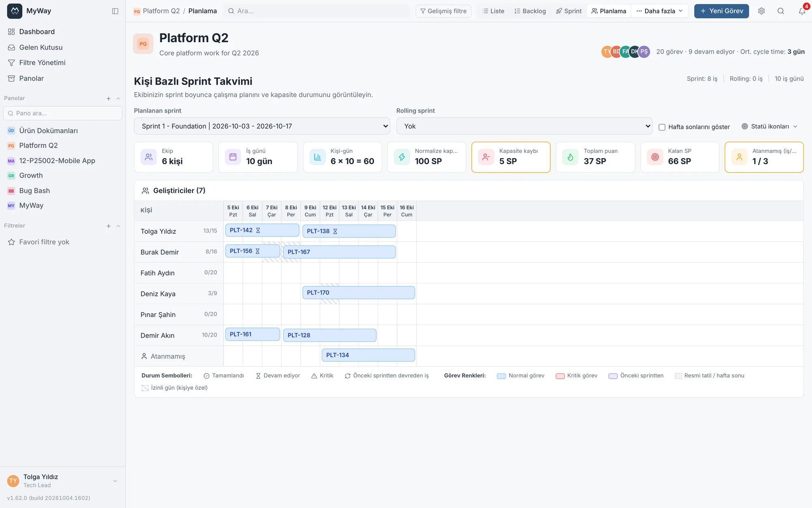This screenshot has width=812, height=508.
Task: Click the MyWay logo icon
Action: (15, 11)
